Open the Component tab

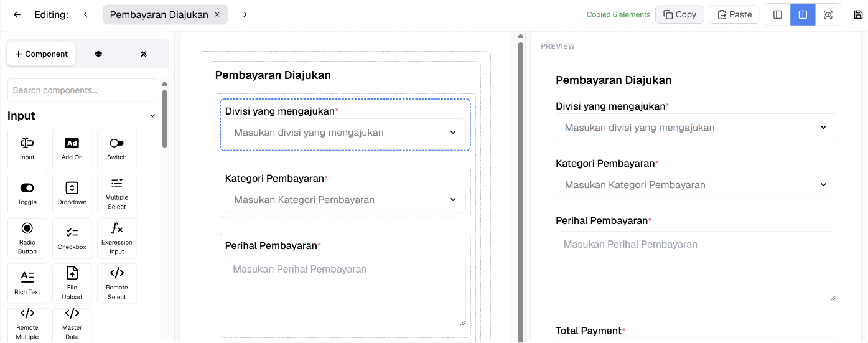pyautogui.click(x=42, y=54)
